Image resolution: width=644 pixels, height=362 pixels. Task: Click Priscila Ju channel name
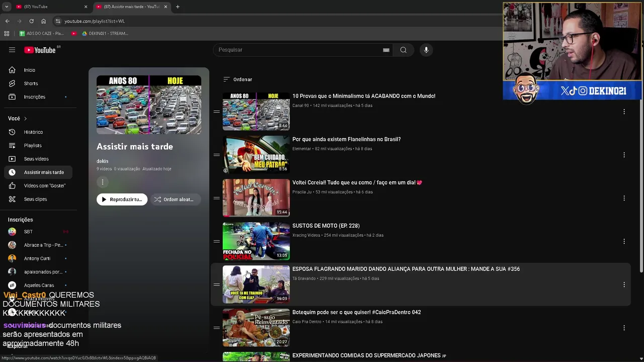(302, 192)
